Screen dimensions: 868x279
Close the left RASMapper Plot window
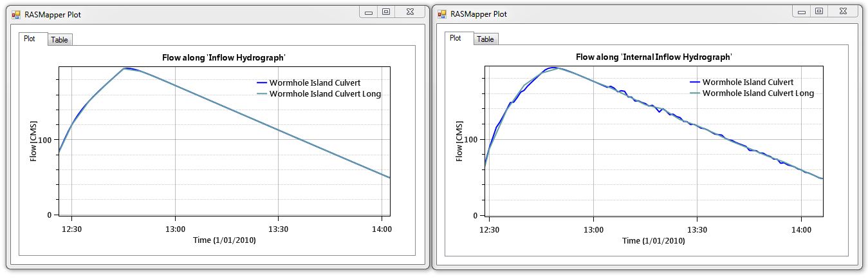(409, 12)
